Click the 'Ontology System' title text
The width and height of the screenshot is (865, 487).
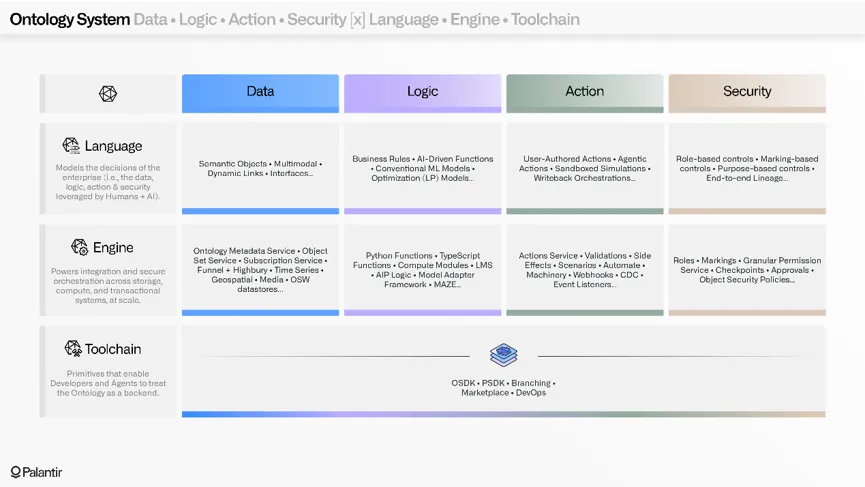(70, 19)
